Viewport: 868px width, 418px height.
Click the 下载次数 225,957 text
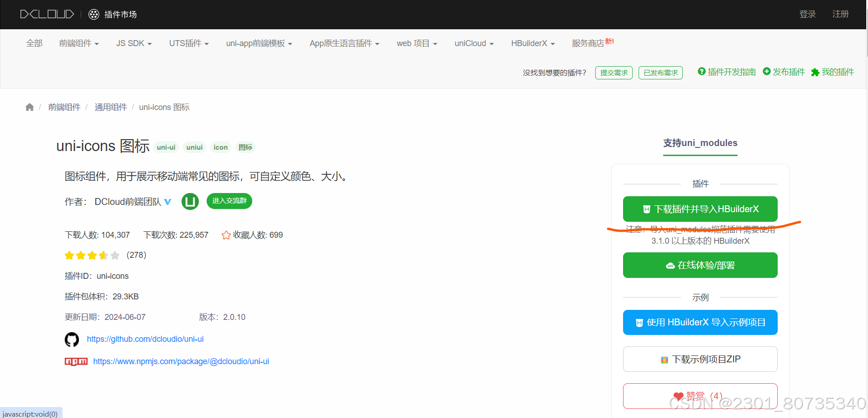[176, 235]
